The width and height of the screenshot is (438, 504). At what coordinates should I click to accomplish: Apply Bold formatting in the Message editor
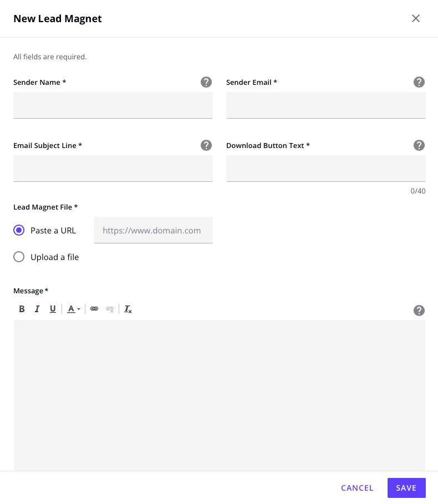(22, 309)
